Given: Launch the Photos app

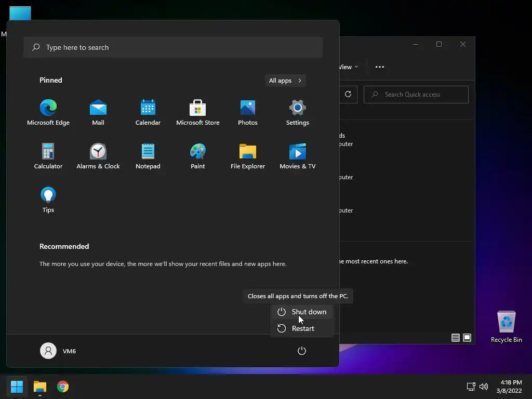Looking at the screenshot, I should 248,112.
